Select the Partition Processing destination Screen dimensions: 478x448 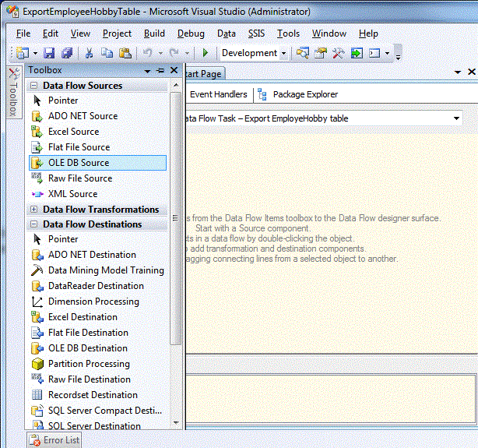point(89,364)
